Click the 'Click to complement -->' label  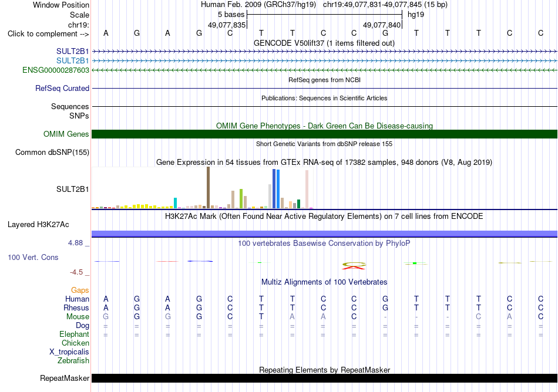point(48,34)
